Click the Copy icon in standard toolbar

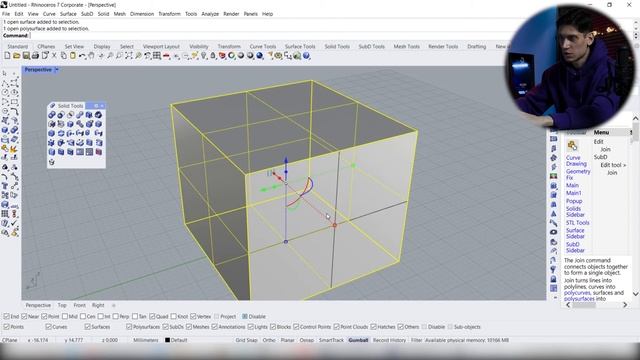tap(63, 56)
